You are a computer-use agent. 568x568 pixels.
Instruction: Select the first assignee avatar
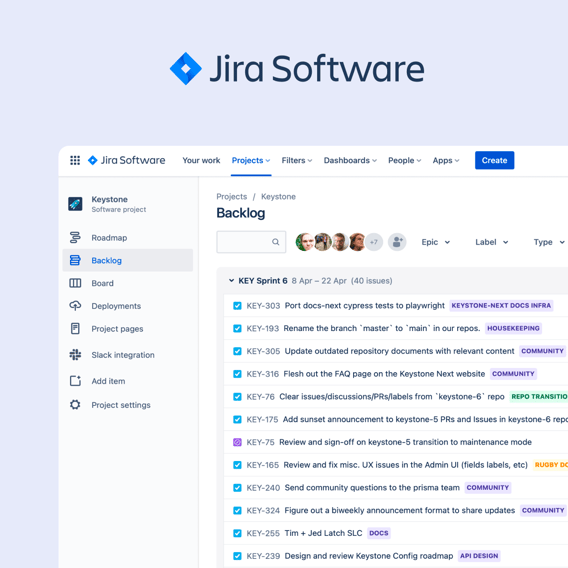[x=304, y=242]
